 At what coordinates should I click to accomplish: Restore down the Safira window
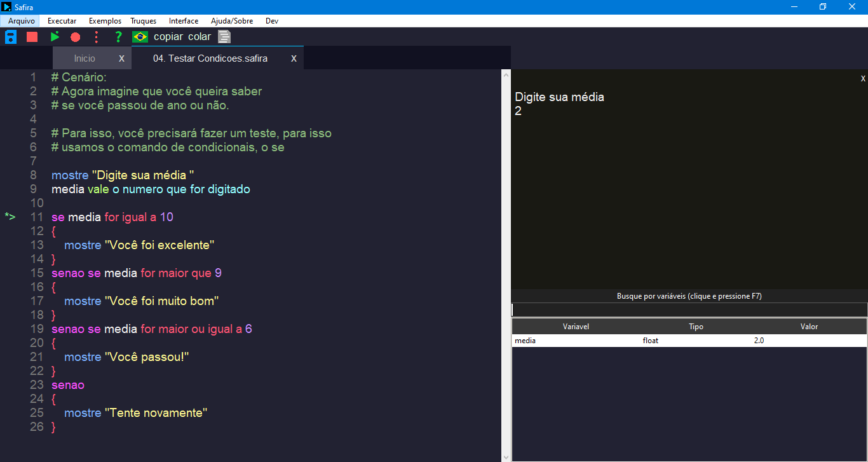coord(823,7)
